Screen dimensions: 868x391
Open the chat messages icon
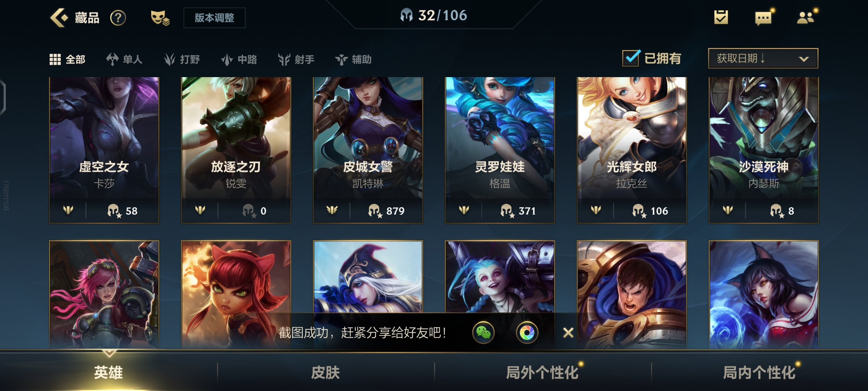pyautogui.click(x=763, y=18)
